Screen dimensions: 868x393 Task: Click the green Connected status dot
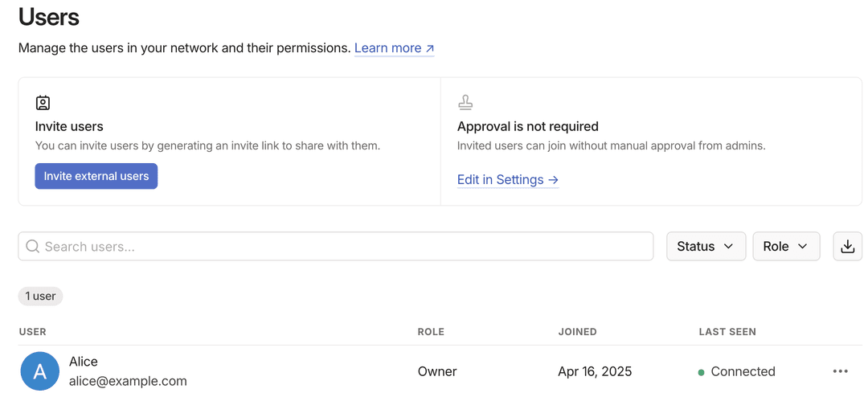[x=701, y=372]
